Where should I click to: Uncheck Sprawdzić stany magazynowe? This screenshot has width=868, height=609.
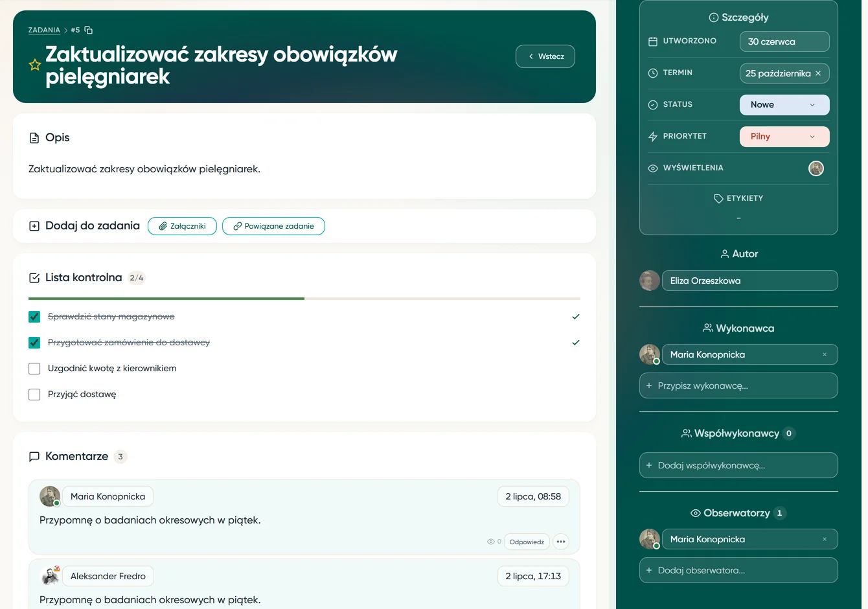pyautogui.click(x=34, y=317)
